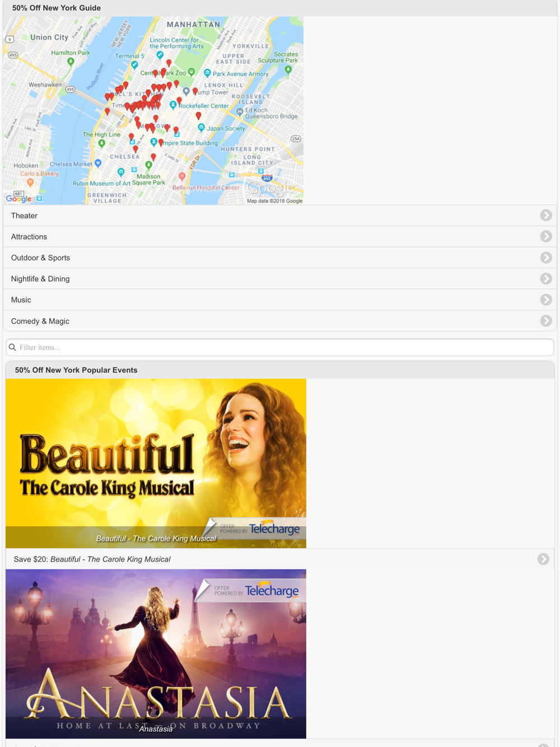This screenshot has width=560, height=747.
Task: Click the Hoboken label on the map
Action: click(x=26, y=166)
